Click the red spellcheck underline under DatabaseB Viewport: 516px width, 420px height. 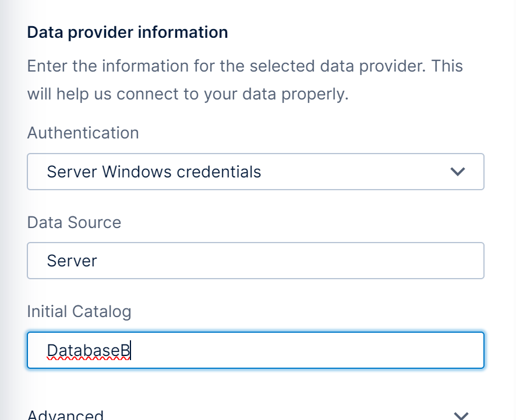point(87,360)
